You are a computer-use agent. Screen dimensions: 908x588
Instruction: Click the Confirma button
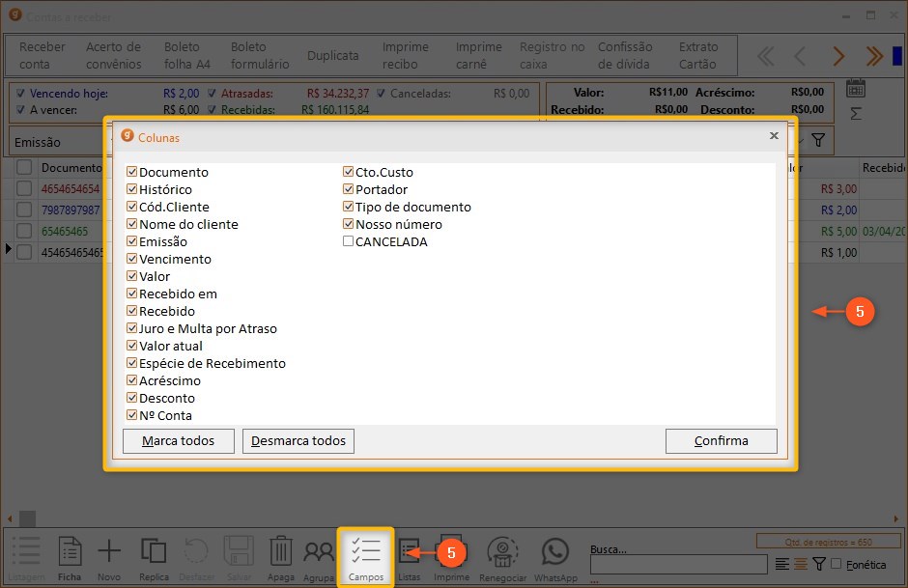pos(721,441)
